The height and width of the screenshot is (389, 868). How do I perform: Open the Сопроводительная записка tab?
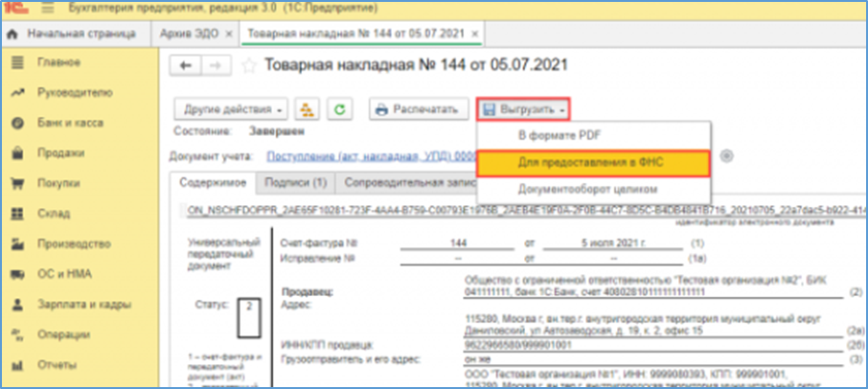coord(407,183)
